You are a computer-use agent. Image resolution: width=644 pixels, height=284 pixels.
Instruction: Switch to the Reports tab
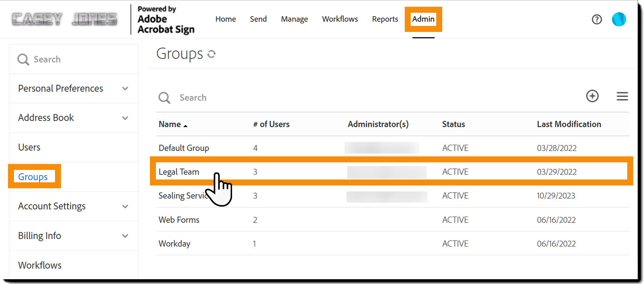point(385,19)
